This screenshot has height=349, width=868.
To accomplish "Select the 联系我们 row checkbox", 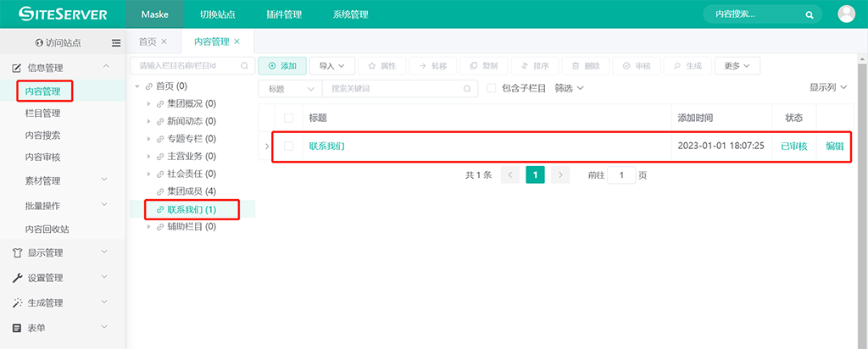I will (289, 147).
